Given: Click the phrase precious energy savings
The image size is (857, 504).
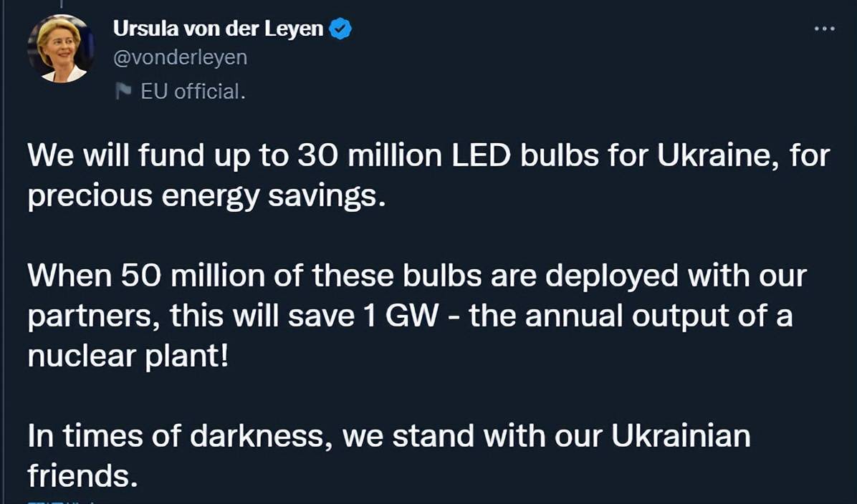Looking at the screenshot, I should click(x=206, y=197).
